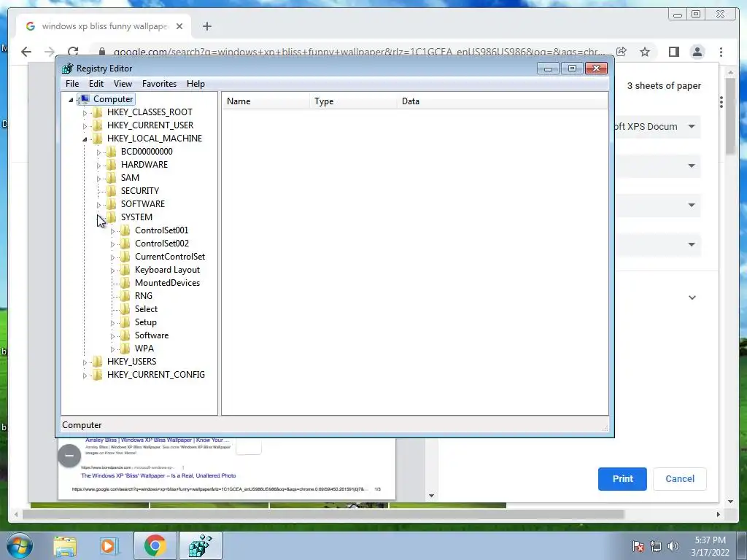
Task: Expand the SOFTWARE key under HKEY_LOCAL_MACHINE
Action: (x=98, y=205)
